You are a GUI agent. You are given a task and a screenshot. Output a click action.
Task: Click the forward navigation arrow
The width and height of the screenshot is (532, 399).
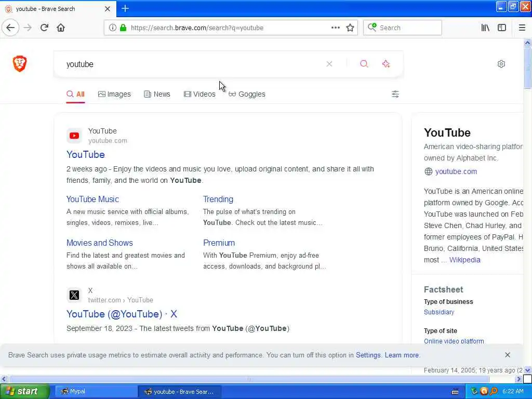(x=28, y=28)
